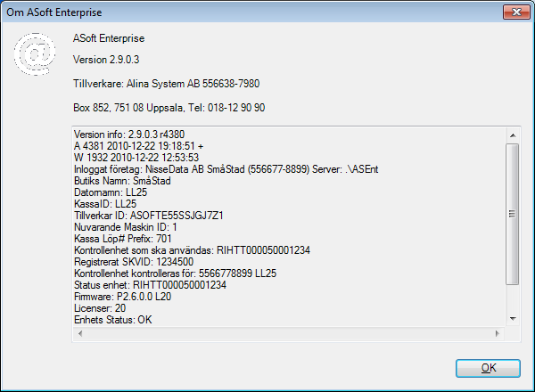Click the 'Tillverkar ID: ASOFTE55SSJGJ7Z1' row
The image size is (535, 392).
click(x=149, y=216)
